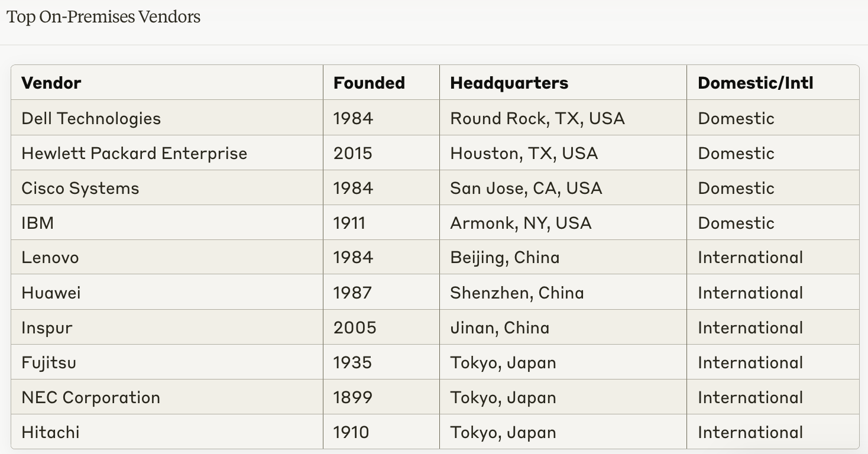Image resolution: width=868 pixels, height=454 pixels.
Task: Click the founded year "1910"
Action: (351, 432)
